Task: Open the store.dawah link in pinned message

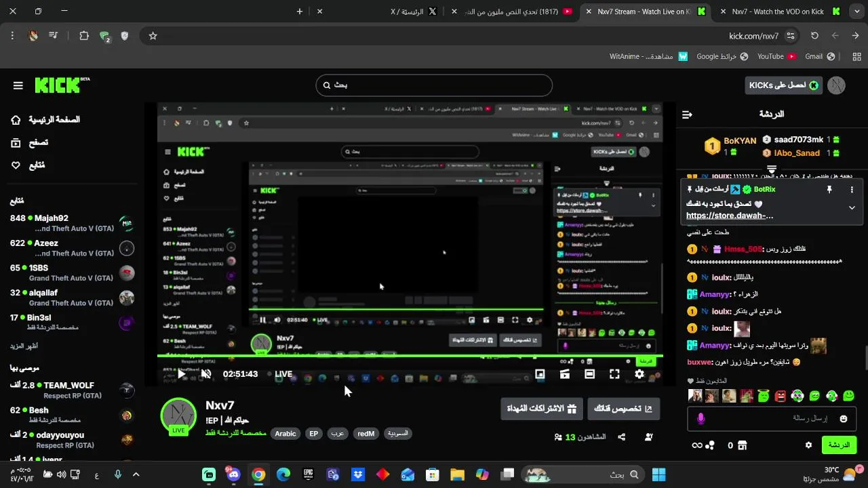Action: (730, 216)
